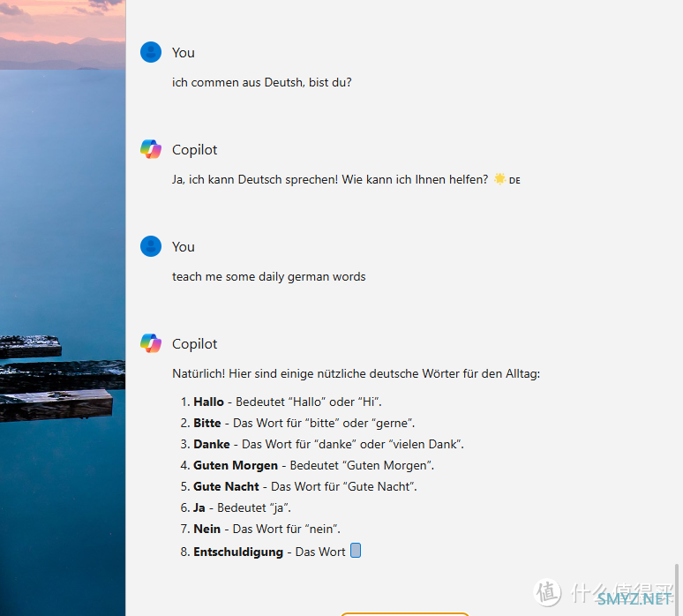Click the 'You' name label above the German greeting
The width and height of the screenshot is (683, 616).
tap(184, 53)
